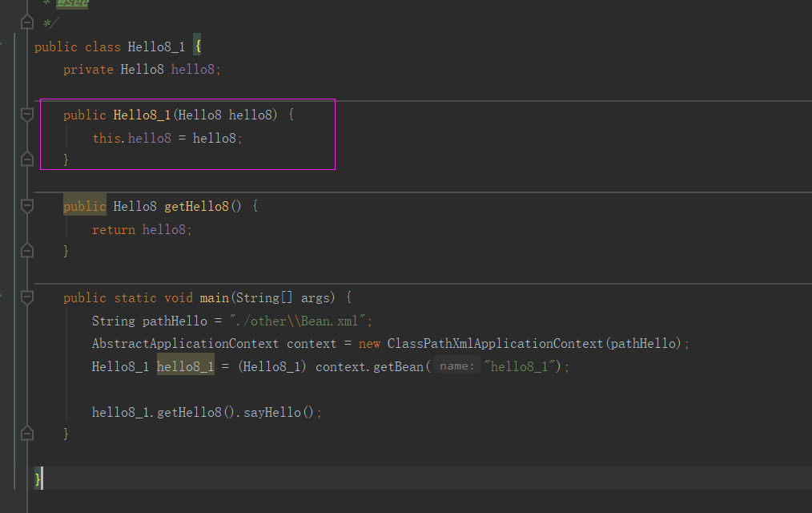
Task: Click the 'void' keyword
Action: point(178,298)
